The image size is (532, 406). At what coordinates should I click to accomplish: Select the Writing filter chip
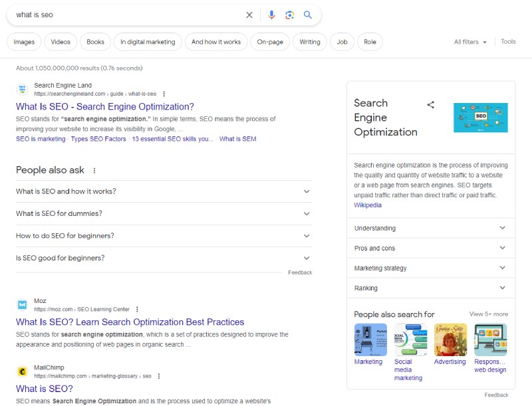310,42
